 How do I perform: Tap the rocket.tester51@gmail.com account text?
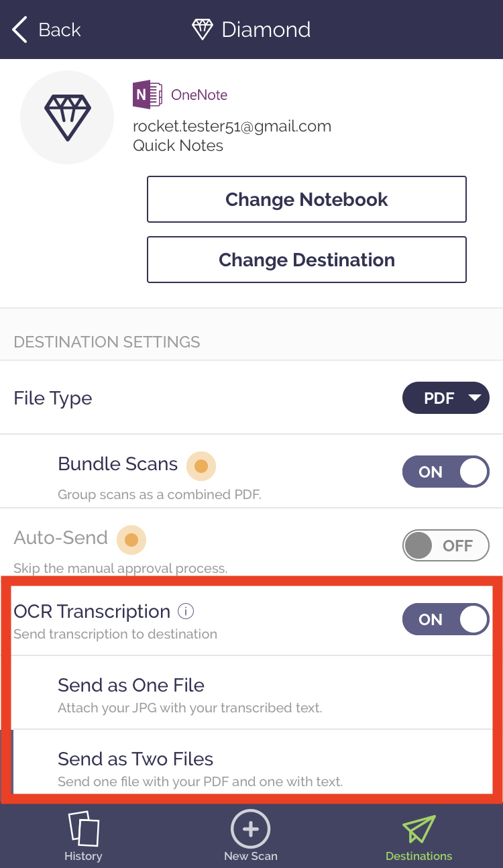[232, 126]
